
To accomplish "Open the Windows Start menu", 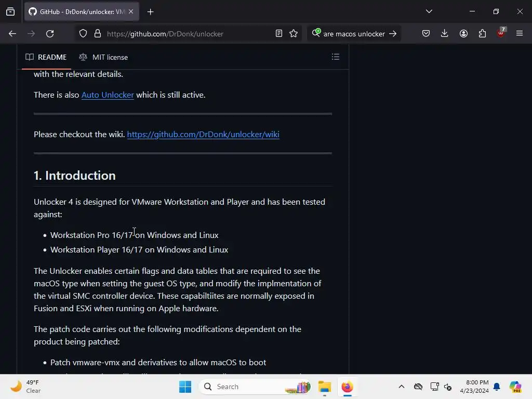I will click(185, 387).
